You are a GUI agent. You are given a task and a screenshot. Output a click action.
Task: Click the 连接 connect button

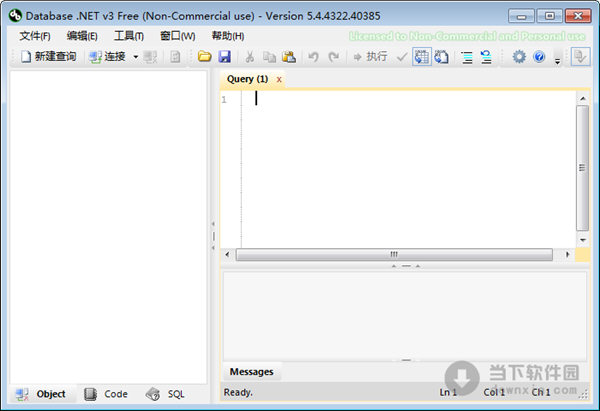(107, 57)
